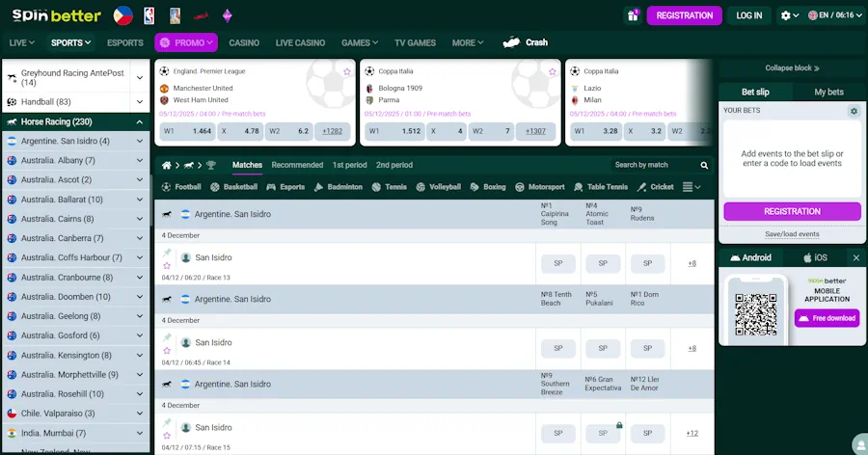Go to ESPORTS section

coord(125,42)
